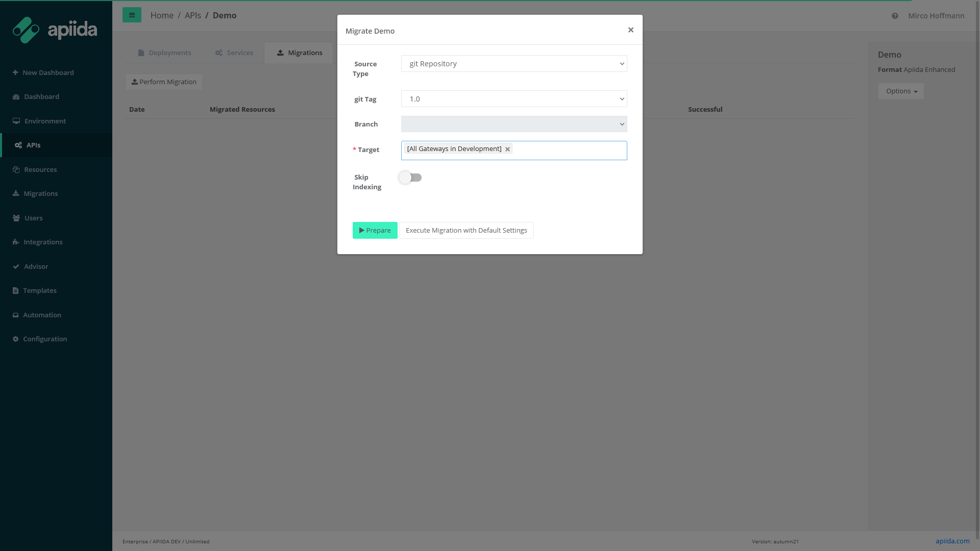The width and height of the screenshot is (980, 551).
Task: Click inside the Target input field
Action: point(569,151)
